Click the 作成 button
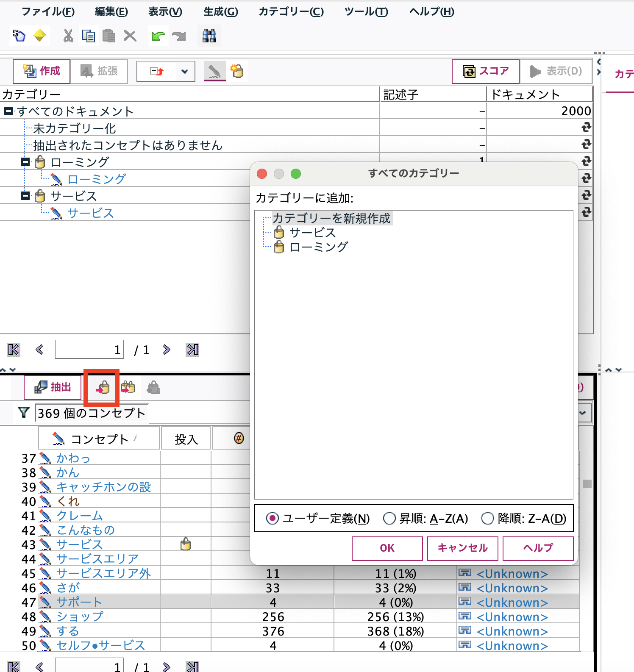The width and height of the screenshot is (634, 672). pyautogui.click(x=42, y=71)
